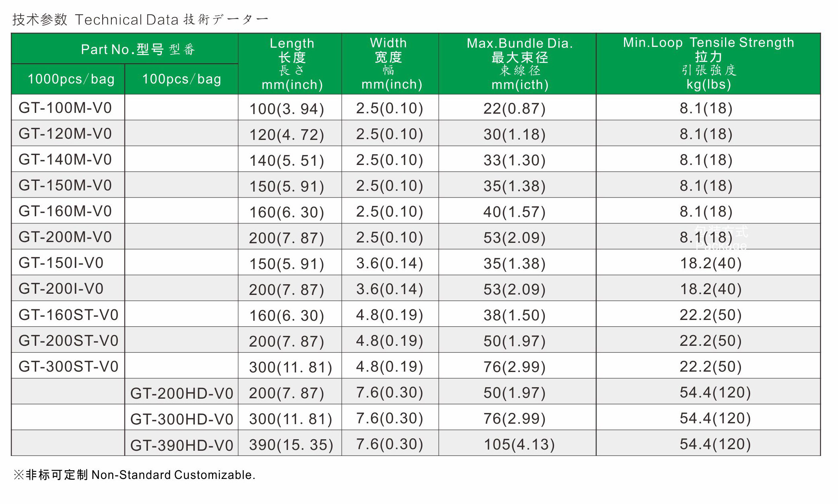Select the GT-390HD-V0 part number
This screenshot has height=504, width=838.
tap(181, 445)
